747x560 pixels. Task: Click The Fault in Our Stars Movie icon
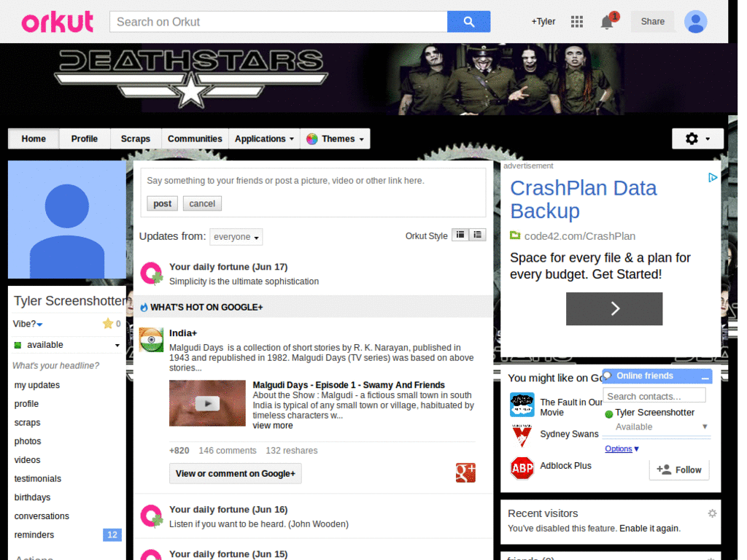point(522,405)
